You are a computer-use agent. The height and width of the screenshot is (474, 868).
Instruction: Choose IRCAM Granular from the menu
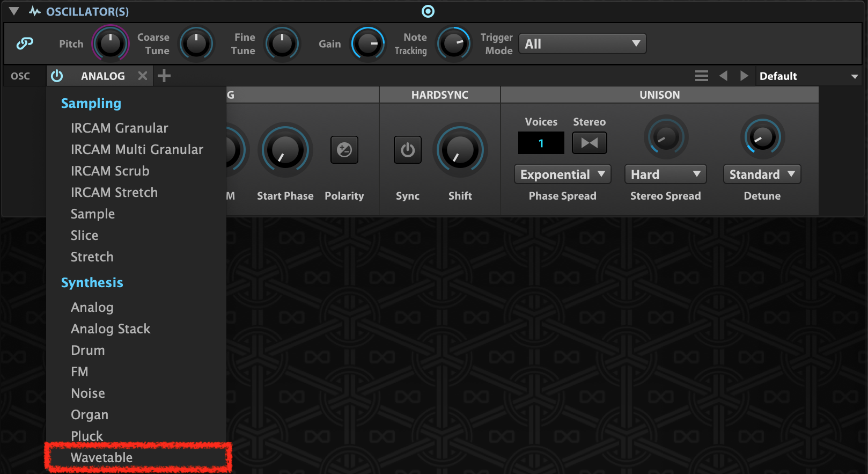136,128
